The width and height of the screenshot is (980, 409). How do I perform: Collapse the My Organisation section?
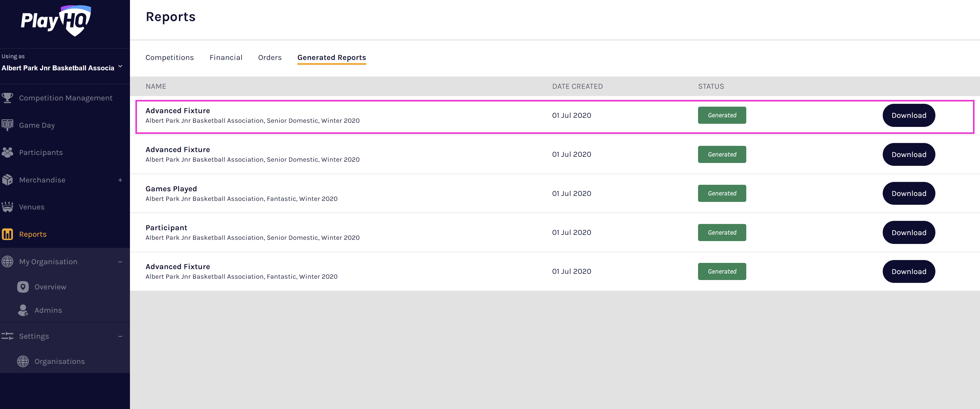pyautogui.click(x=120, y=262)
